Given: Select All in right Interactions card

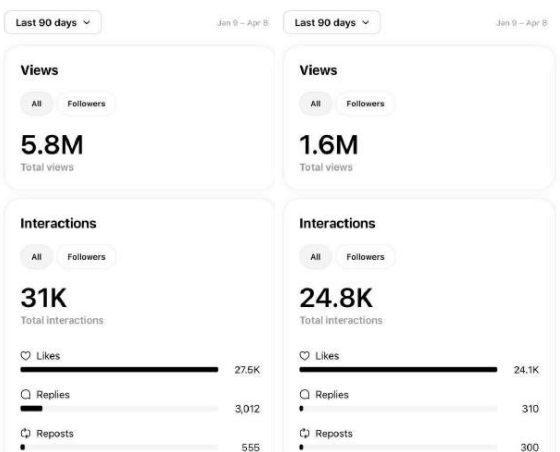Looking at the screenshot, I should [315, 257].
